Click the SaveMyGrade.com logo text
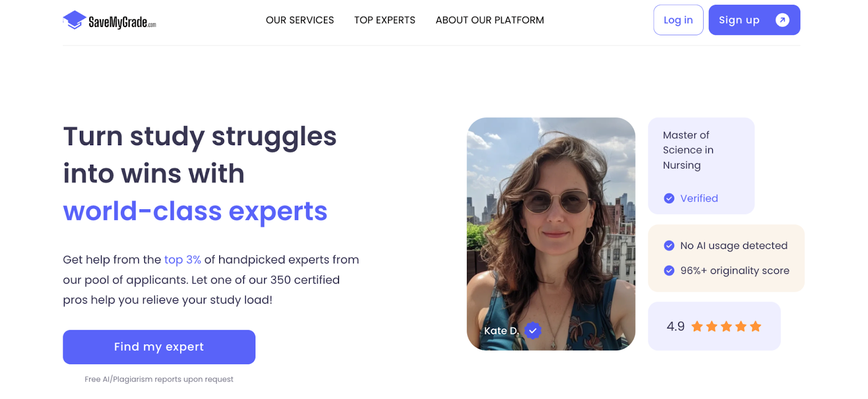This screenshot has height=399, width=868. (122, 22)
